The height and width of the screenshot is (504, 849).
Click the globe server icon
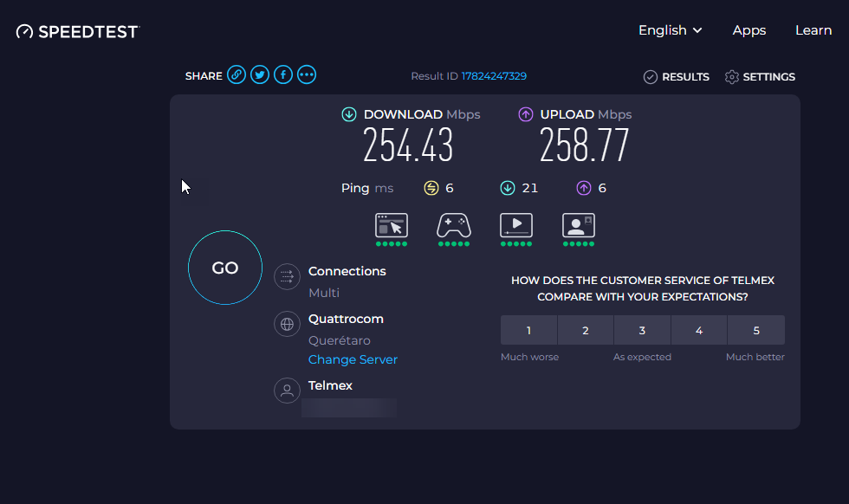pyautogui.click(x=287, y=324)
